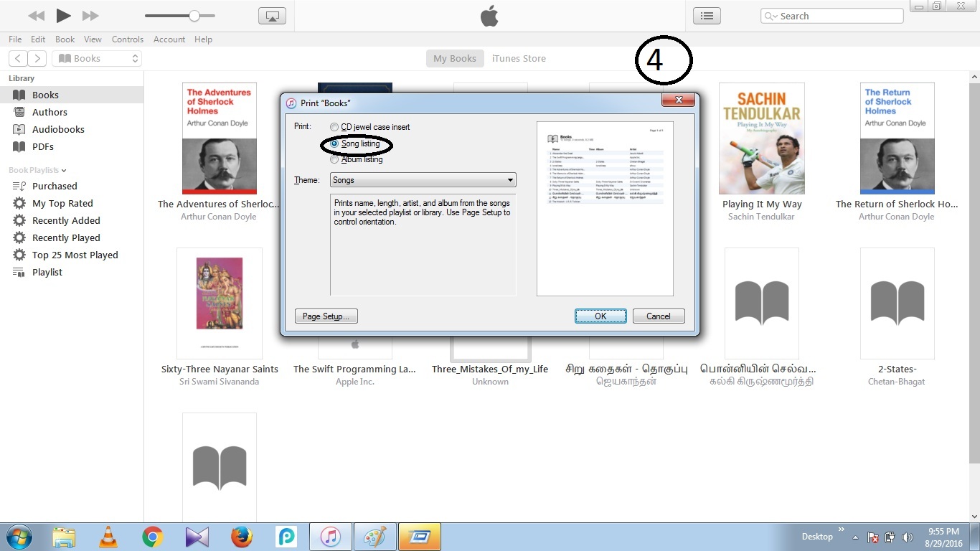Click the Search input field
Viewport: 980px width, 551px height.
[x=831, y=16]
